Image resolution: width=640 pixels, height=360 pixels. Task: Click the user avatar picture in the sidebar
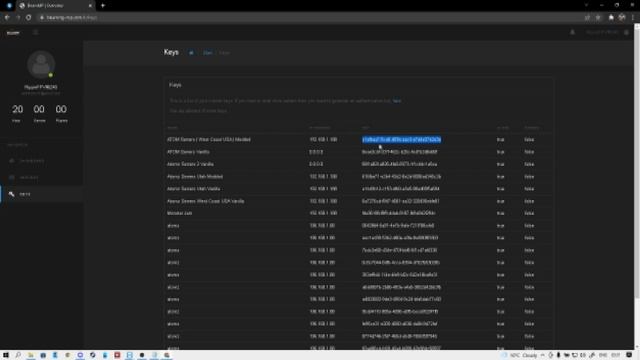pyautogui.click(x=41, y=64)
